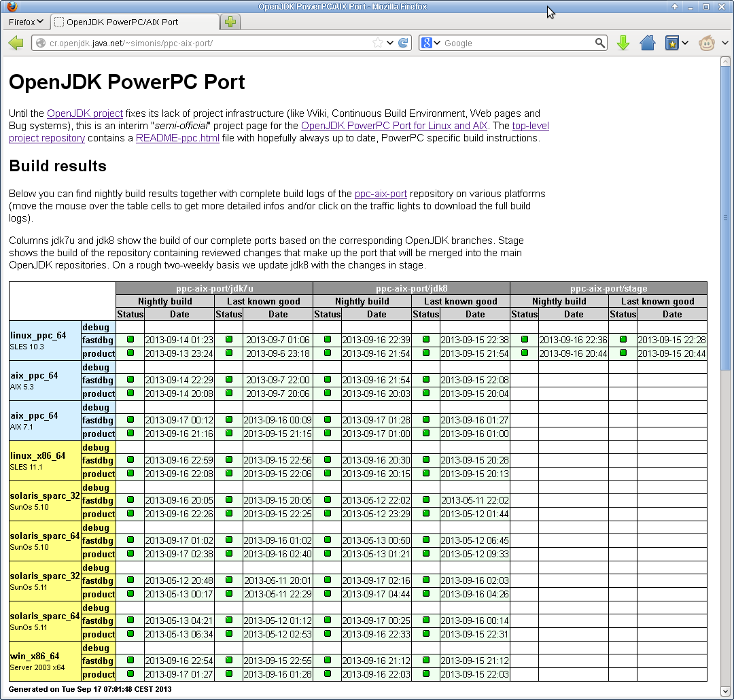This screenshot has height=700, width=734.
Task: Open Google search engine selector
Action: (x=431, y=43)
